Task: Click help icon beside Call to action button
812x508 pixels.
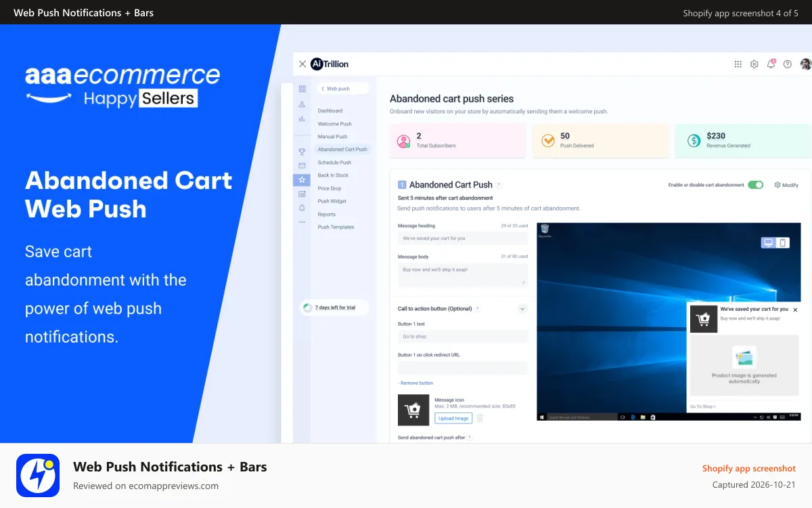Action: point(477,309)
